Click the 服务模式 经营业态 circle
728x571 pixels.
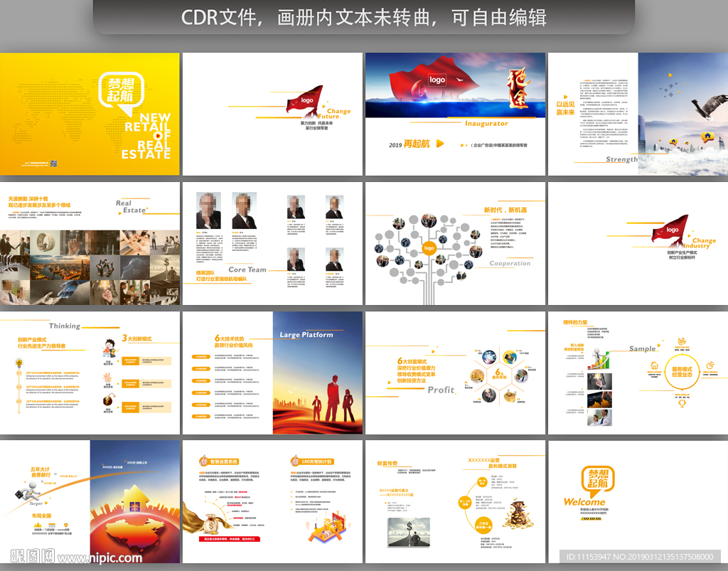(682, 372)
